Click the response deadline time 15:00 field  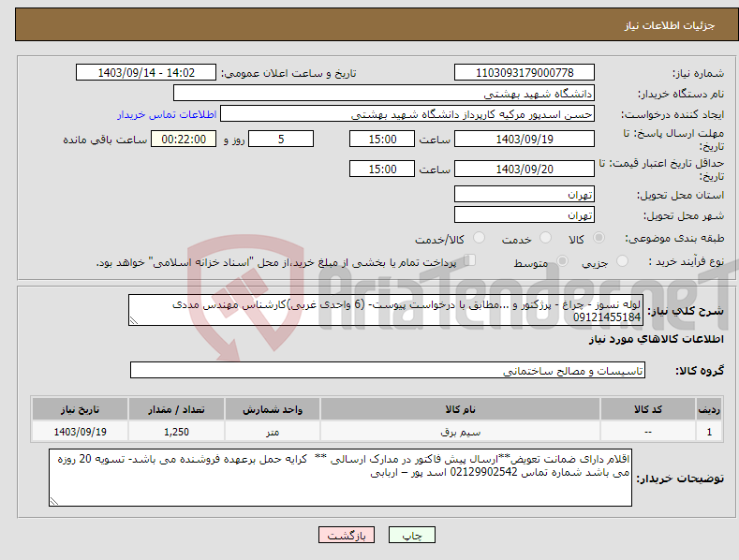tap(382, 139)
